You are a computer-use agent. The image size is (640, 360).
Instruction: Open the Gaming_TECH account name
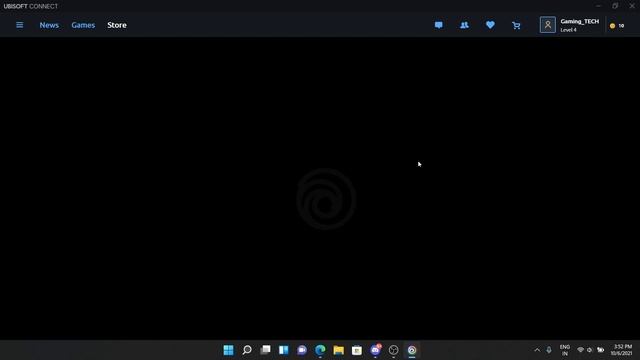(580, 21)
